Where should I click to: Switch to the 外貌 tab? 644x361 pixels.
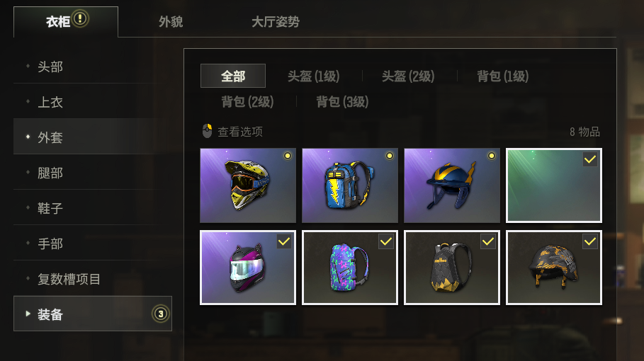pos(171,22)
